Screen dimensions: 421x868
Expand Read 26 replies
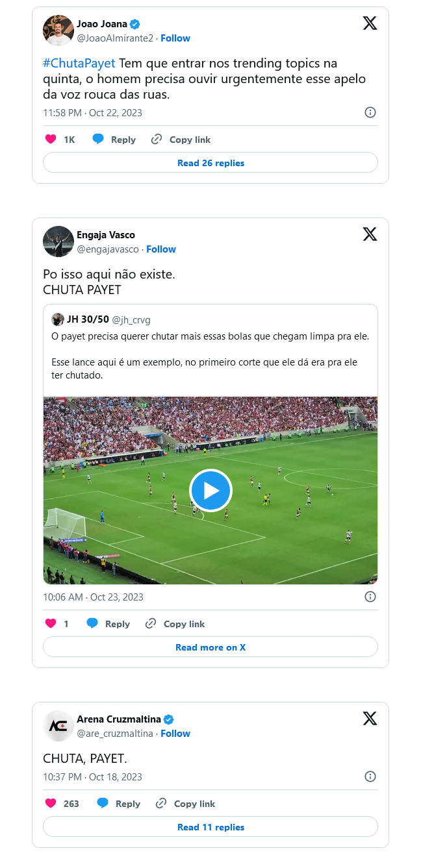(210, 163)
